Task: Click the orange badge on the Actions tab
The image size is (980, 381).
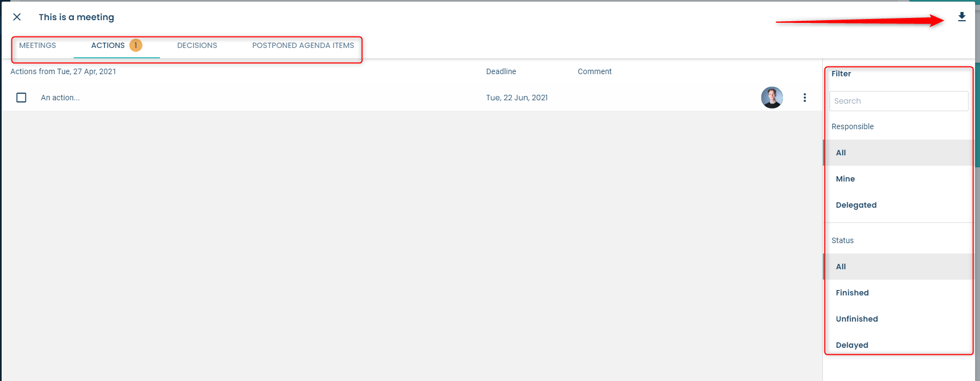Action: tap(136, 45)
